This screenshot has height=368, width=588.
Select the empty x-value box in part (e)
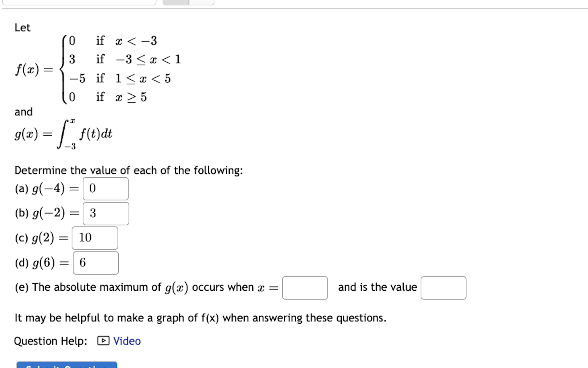pos(305,288)
